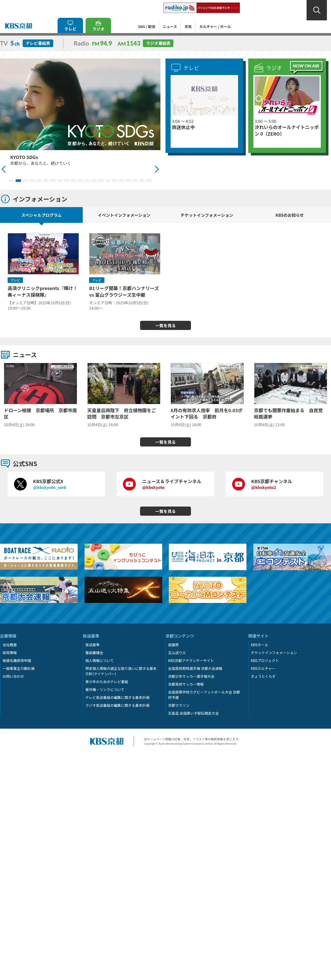331x980 pixels.
Task: Open ドローン相撲 news thumbnail
Action: tap(40, 383)
